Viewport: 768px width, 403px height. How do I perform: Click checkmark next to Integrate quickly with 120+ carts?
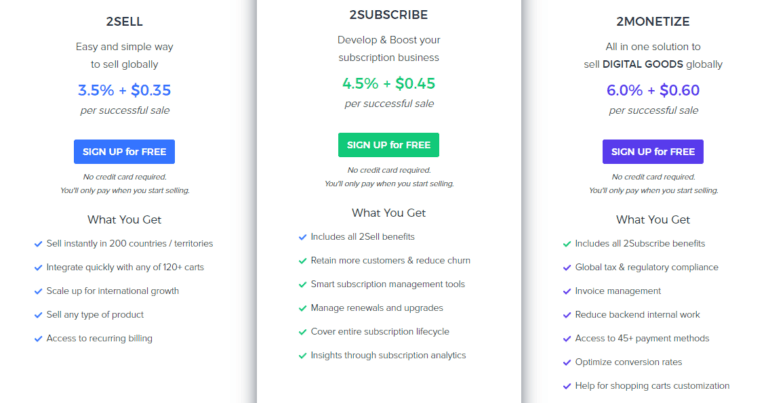38,267
